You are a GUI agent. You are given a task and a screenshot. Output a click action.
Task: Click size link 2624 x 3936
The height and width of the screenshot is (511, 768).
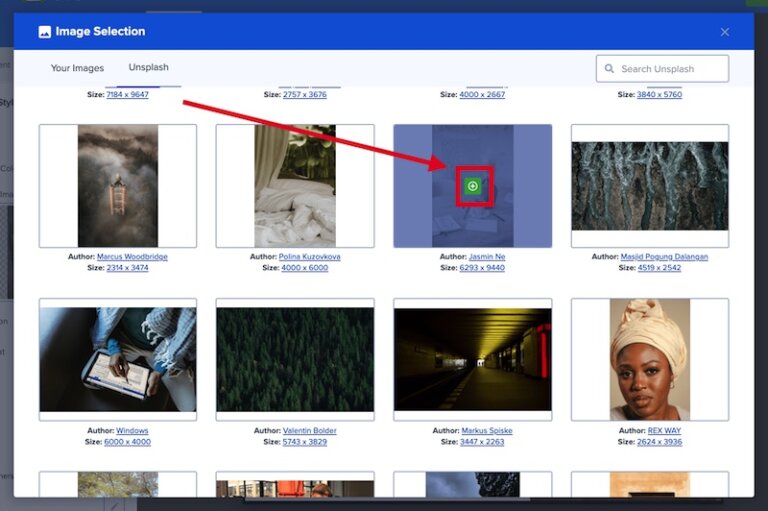tap(659, 442)
